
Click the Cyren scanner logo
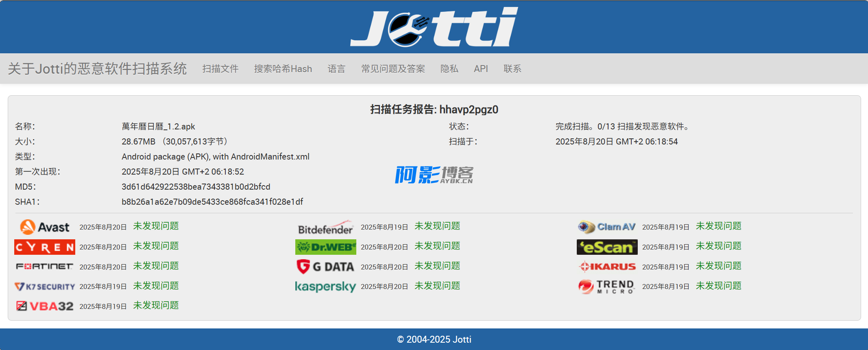45,247
